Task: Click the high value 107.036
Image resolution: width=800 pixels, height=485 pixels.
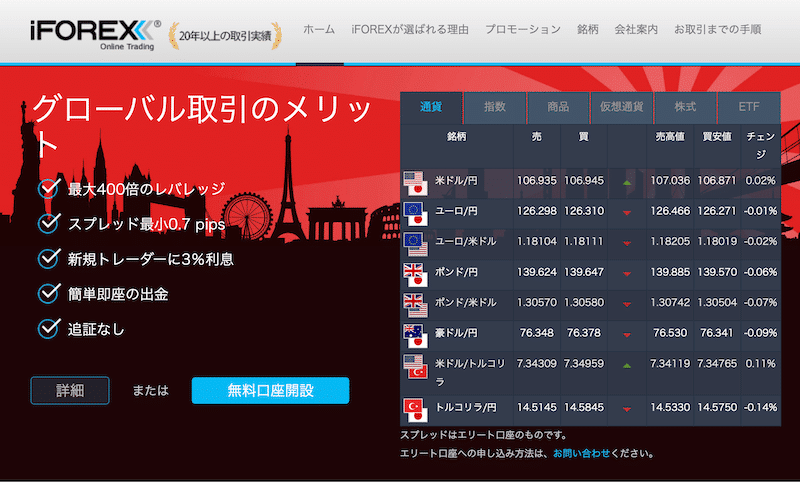Action: pyautogui.click(x=670, y=181)
